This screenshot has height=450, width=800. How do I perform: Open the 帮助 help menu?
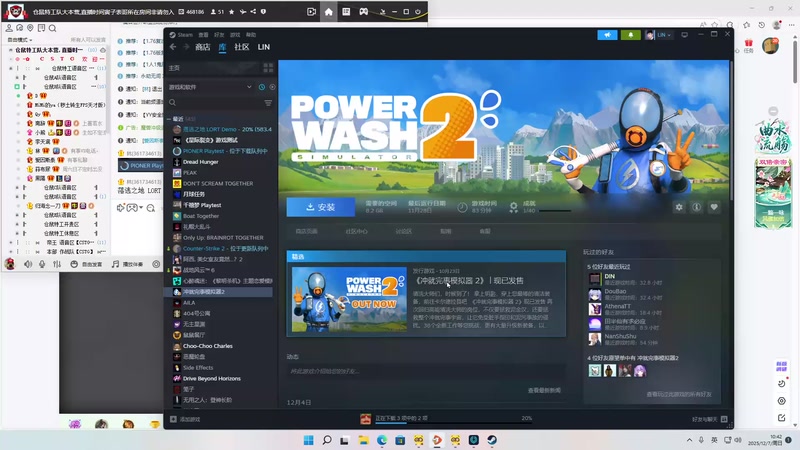tap(251, 35)
